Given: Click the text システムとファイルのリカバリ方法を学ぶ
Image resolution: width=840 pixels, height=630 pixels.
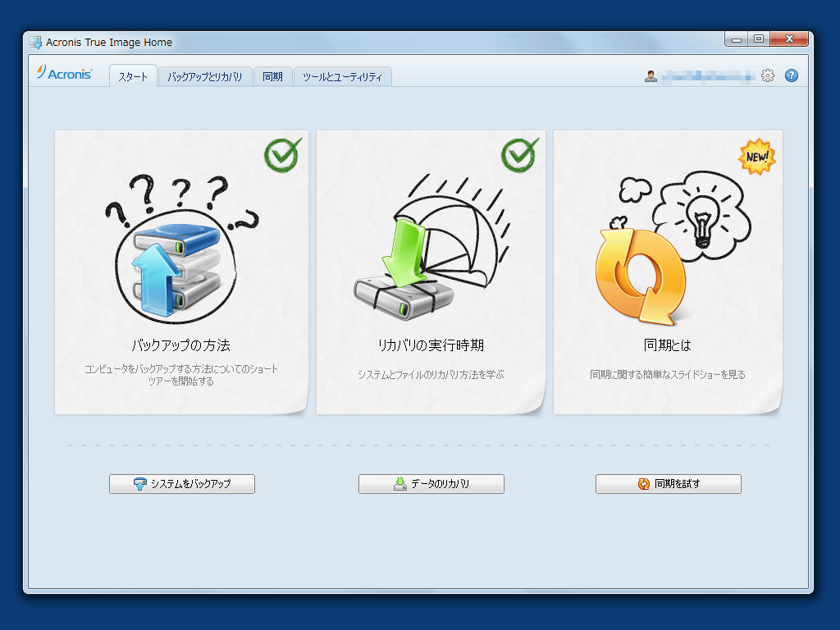Looking at the screenshot, I should 431,374.
